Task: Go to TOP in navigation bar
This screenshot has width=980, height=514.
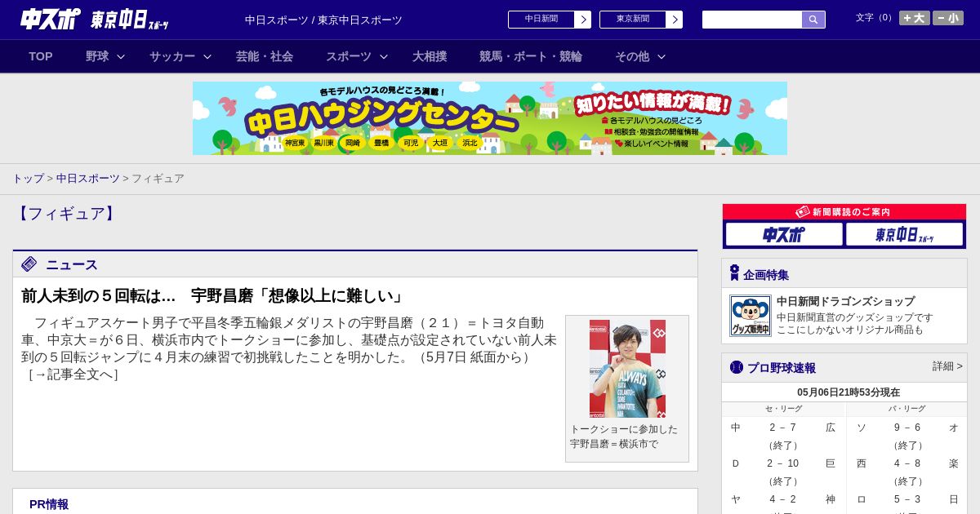Action: pos(41,56)
